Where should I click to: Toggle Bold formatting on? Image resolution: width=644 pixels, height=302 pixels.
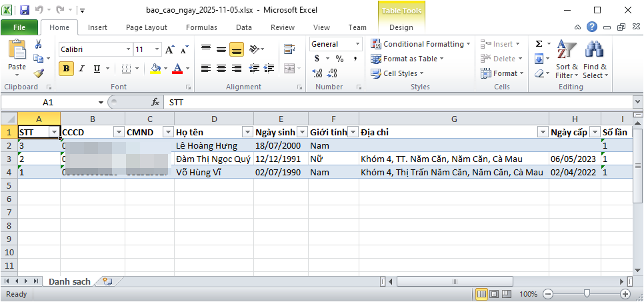pyautogui.click(x=66, y=69)
